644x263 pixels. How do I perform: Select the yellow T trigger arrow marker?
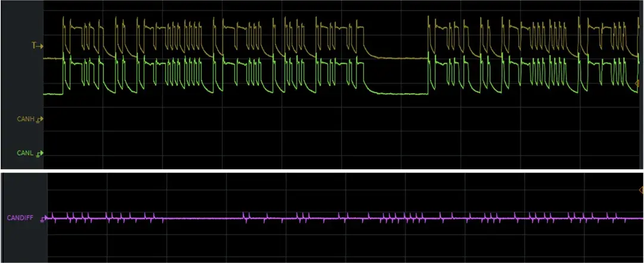38,46
